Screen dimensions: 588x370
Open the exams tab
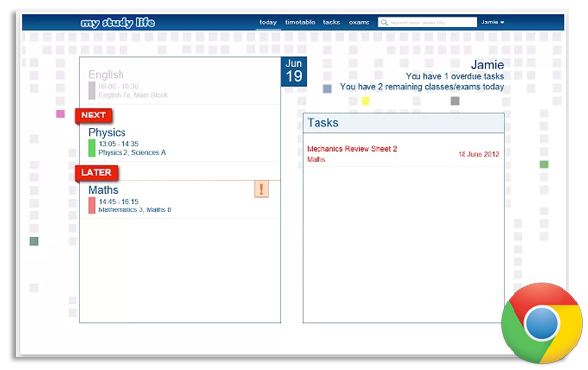359,23
